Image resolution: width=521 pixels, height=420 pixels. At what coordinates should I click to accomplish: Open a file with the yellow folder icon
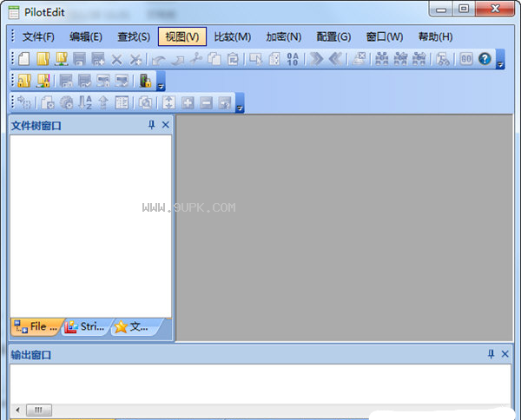(43, 59)
